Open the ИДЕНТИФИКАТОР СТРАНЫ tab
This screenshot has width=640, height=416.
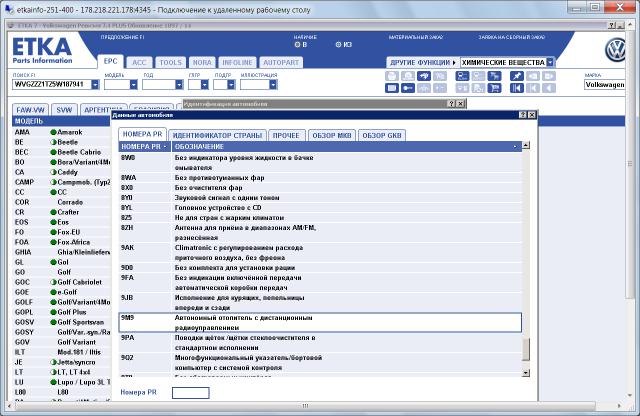[x=217, y=135]
